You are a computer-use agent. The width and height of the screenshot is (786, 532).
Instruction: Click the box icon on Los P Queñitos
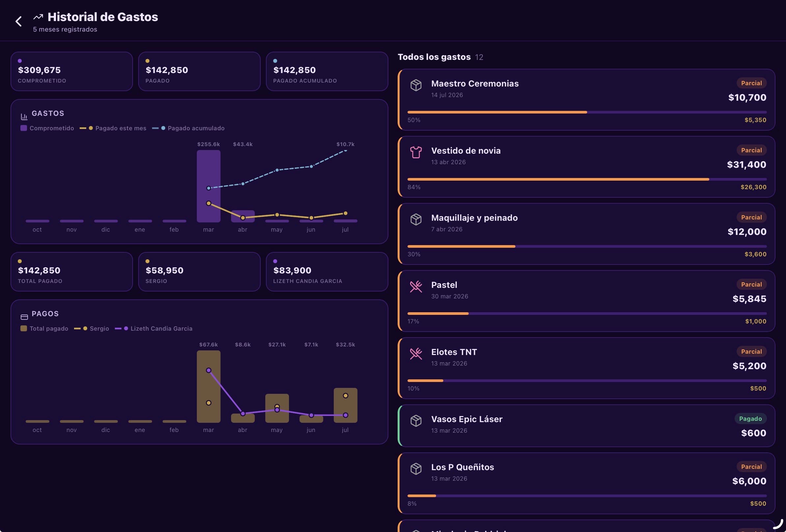coord(416,469)
